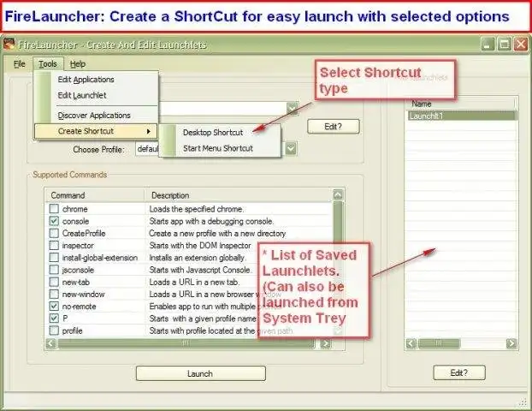Click 'Starts with Javascript Console' description
Image resolution: width=532 pixels, height=411 pixels.
200,270
